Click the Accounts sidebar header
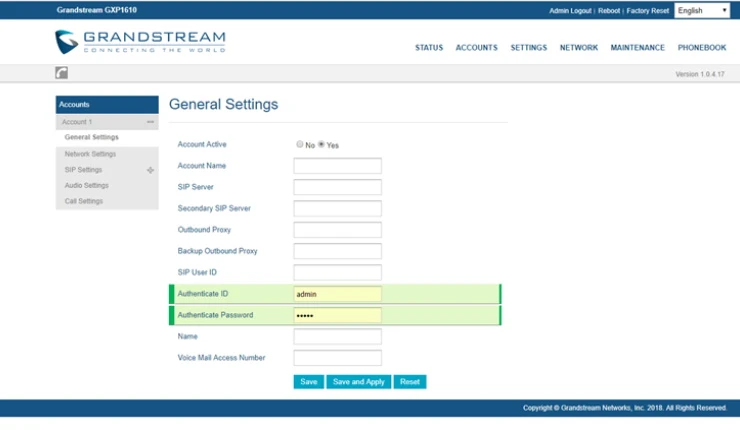Image resolution: width=740 pixels, height=430 pixels. (x=107, y=104)
